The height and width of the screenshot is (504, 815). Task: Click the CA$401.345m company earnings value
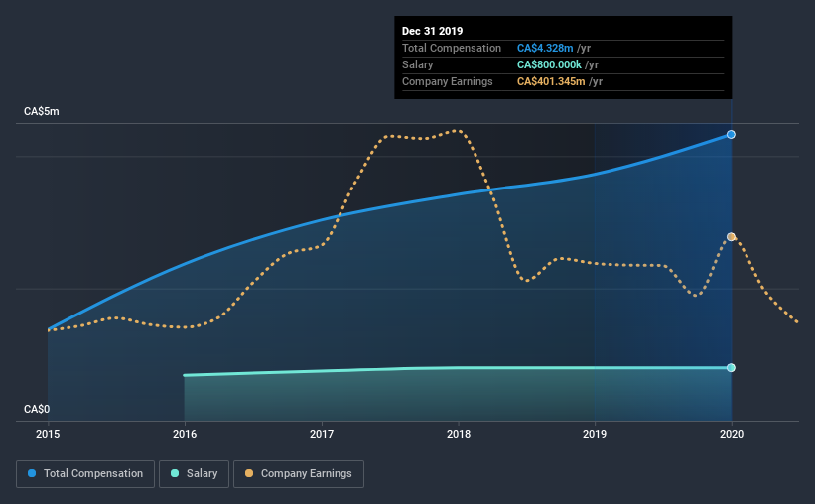[x=551, y=81]
